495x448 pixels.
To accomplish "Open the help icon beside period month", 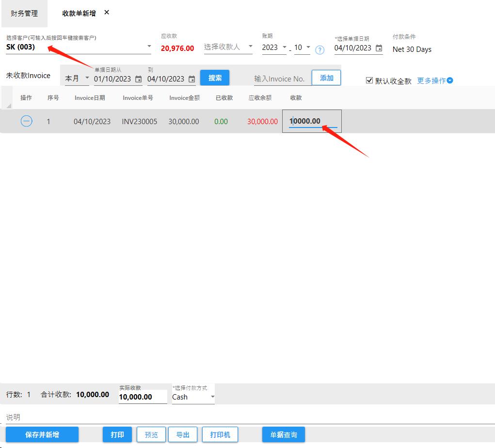I will coord(319,49).
